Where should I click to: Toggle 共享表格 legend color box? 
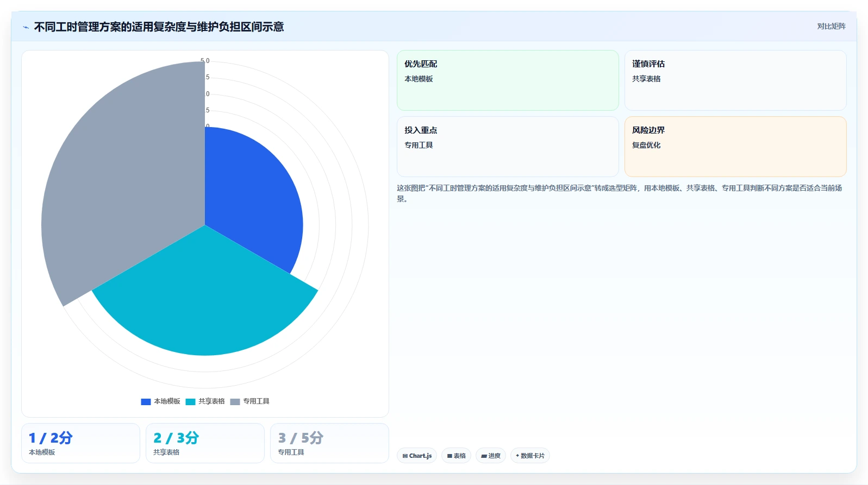pyautogui.click(x=190, y=402)
